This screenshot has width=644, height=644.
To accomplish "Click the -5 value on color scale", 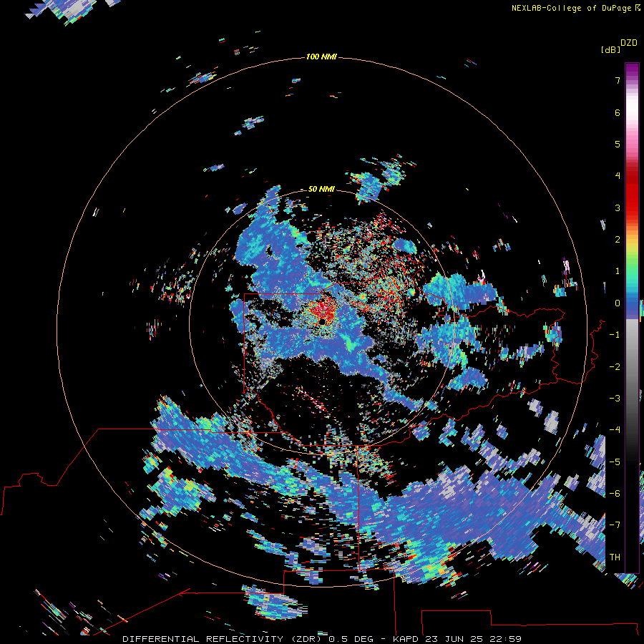I will [615, 462].
